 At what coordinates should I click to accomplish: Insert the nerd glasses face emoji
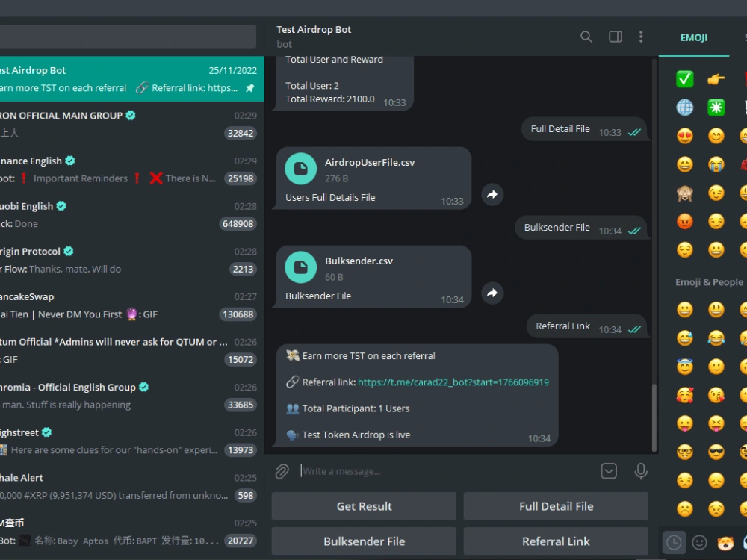(x=684, y=452)
